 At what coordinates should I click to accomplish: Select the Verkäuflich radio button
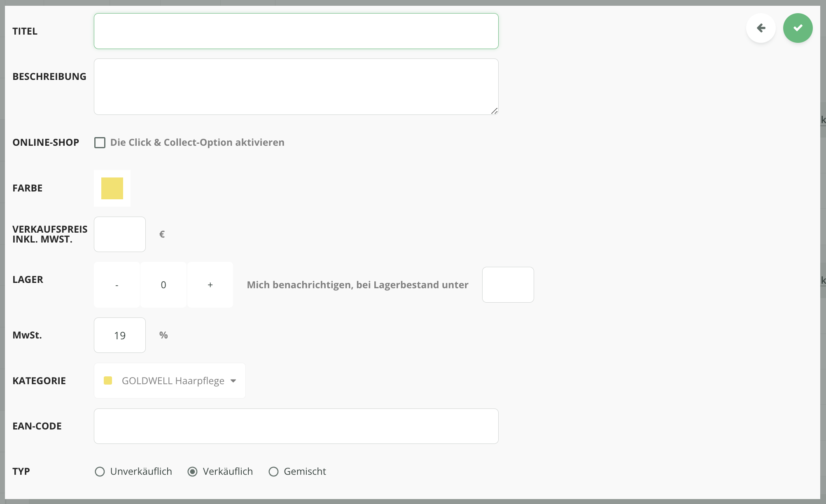[x=192, y=471]
